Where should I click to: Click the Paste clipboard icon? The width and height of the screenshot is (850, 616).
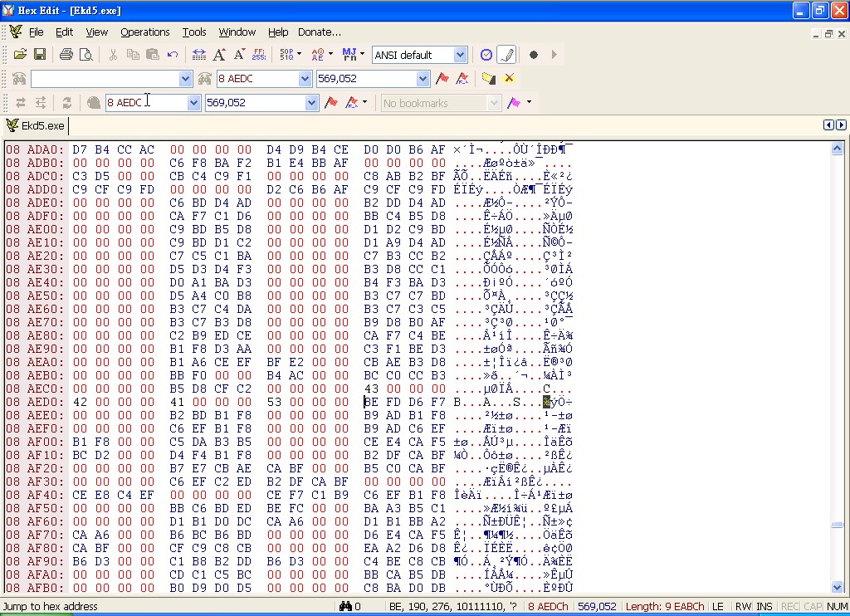click(x=153, y=54)
